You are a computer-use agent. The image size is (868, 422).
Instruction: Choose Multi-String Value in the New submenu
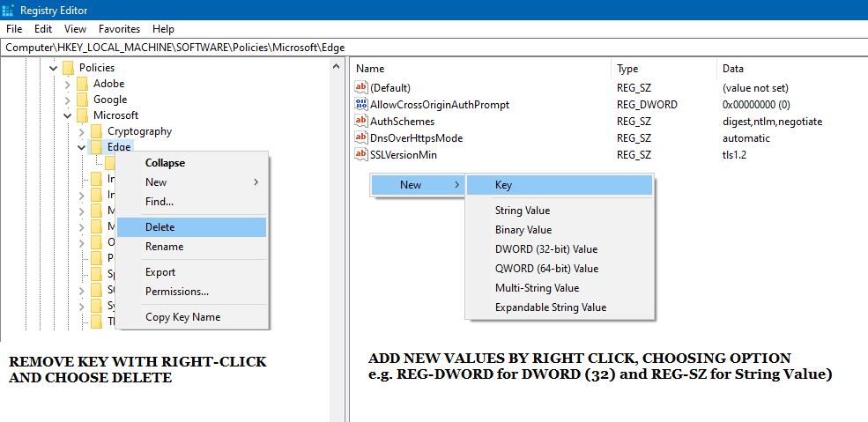pos(559,288)
